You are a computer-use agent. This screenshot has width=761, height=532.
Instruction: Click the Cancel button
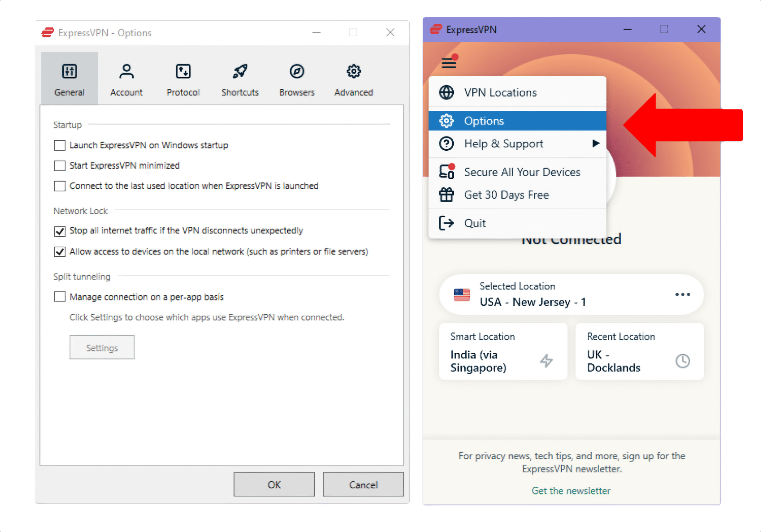coord(363,484)
